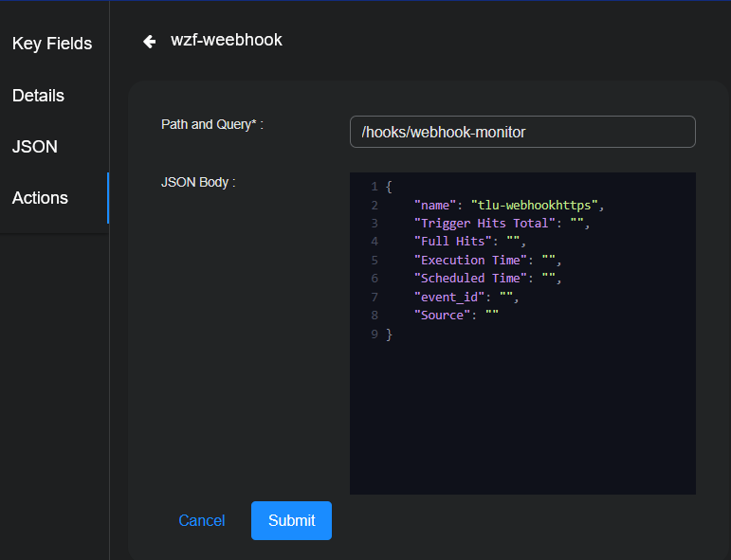The width and height of the screenshot is (731, 560).
Task: Switch to the Details tab
Action: tap(39, 96)
